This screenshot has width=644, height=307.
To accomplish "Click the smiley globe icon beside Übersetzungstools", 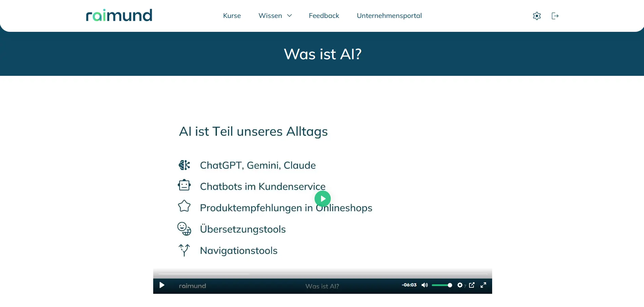I will (x=184, y=229).
